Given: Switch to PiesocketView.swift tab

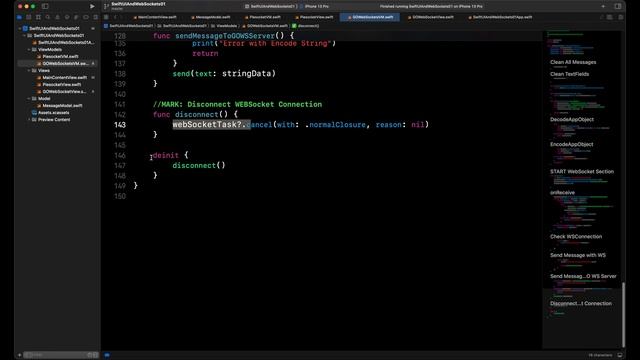Looking at the screenshot, I should point(314,17).
